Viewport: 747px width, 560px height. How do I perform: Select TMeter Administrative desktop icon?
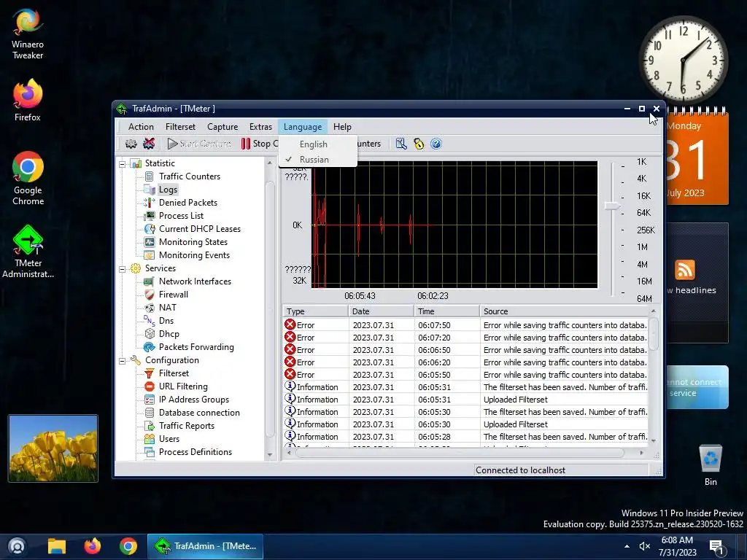coord(28,252)
